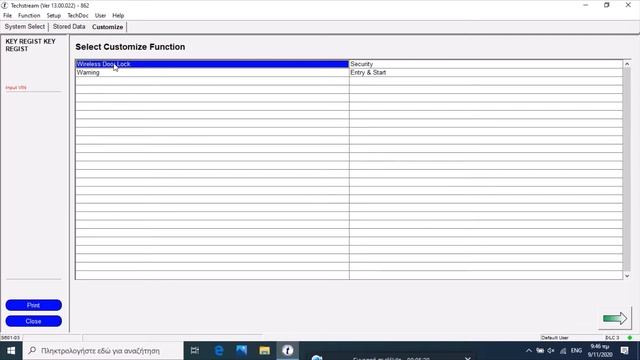Open the Setup menu

53,16
